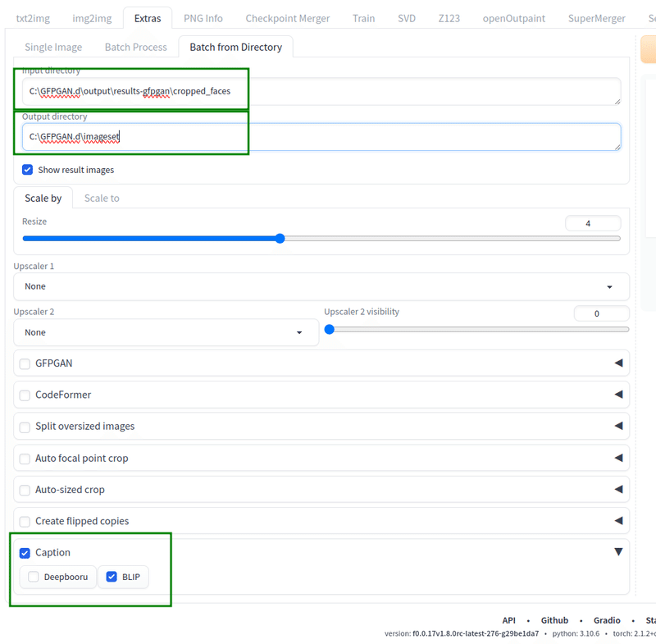Screen dimensions: 656x644
Task: Open the Upscaler 2 dropdown
Action: coord(166,332)
